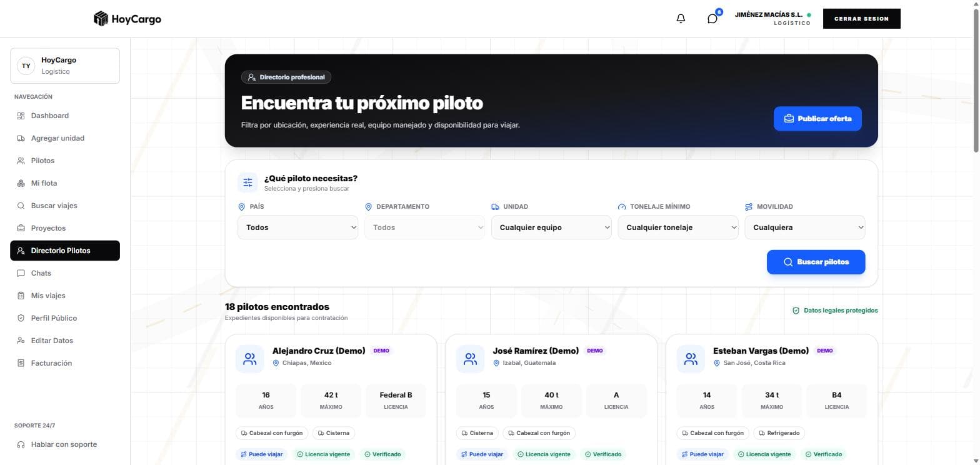Click the 18 pilotos encontrados heading
The height and width of the screenshot is (465, 980).
(x=277, y=307)
